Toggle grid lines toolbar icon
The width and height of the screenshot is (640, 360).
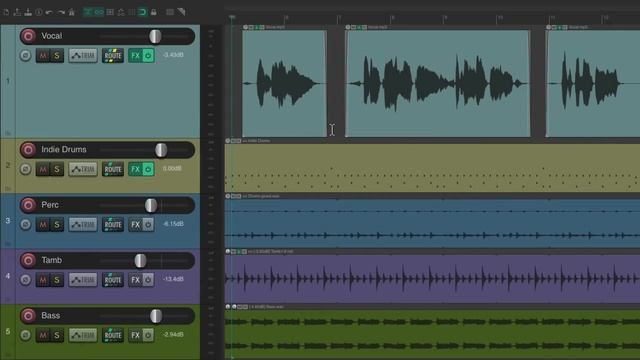132,12
